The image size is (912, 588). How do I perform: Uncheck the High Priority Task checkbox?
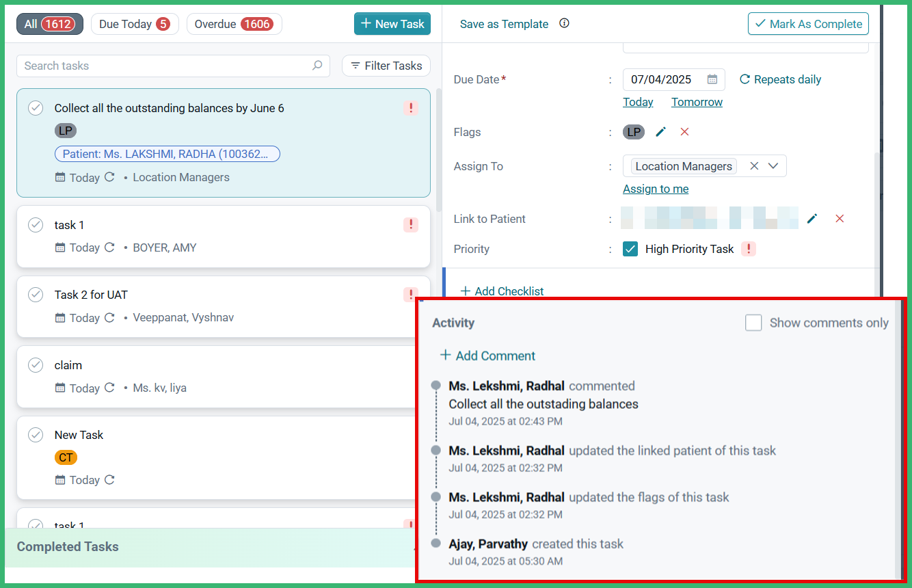coord(630,249)
